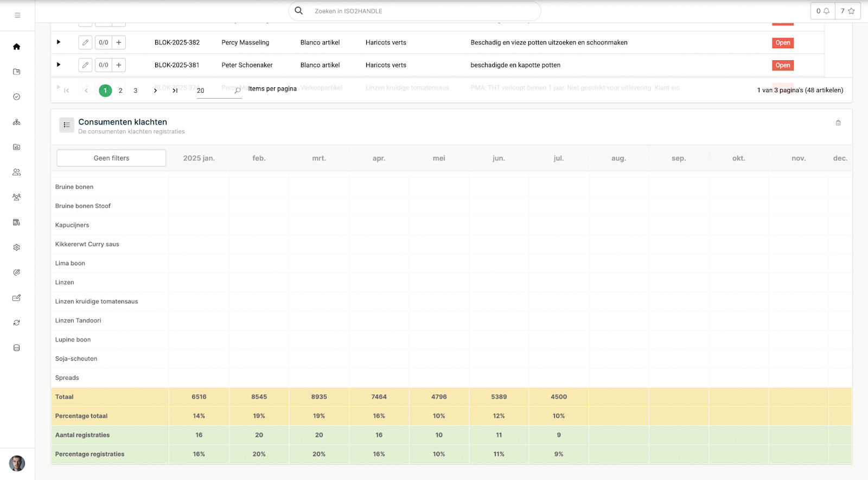Click the Totaal value 8935 for March
868x480 pixels.
pos(319,397)
